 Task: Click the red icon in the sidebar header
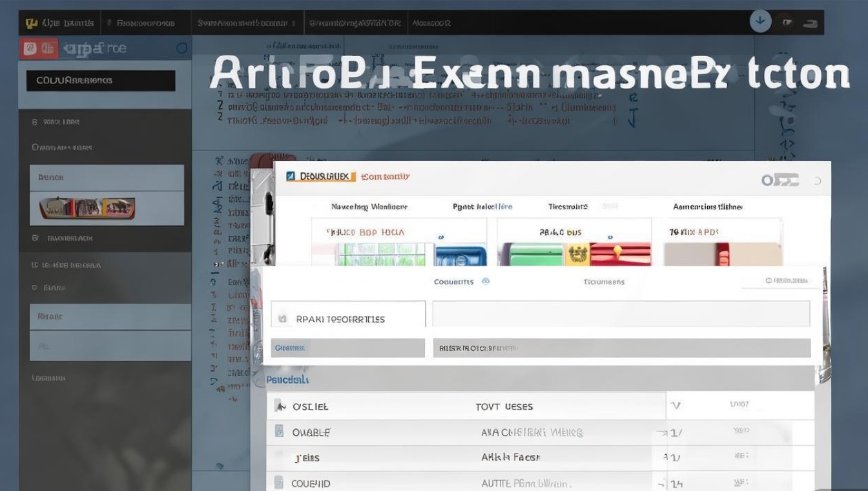29,48
